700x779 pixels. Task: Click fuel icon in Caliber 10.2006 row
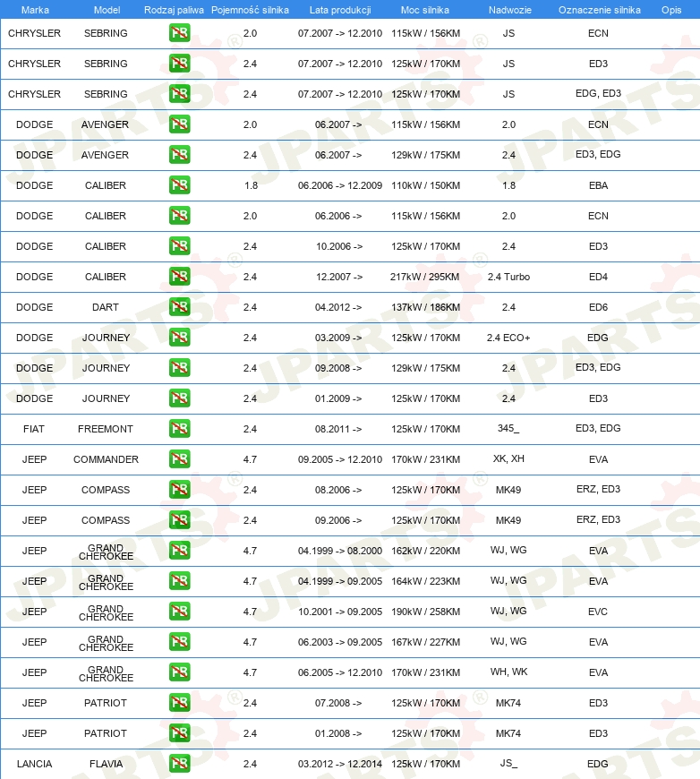(x=179, y=246)
